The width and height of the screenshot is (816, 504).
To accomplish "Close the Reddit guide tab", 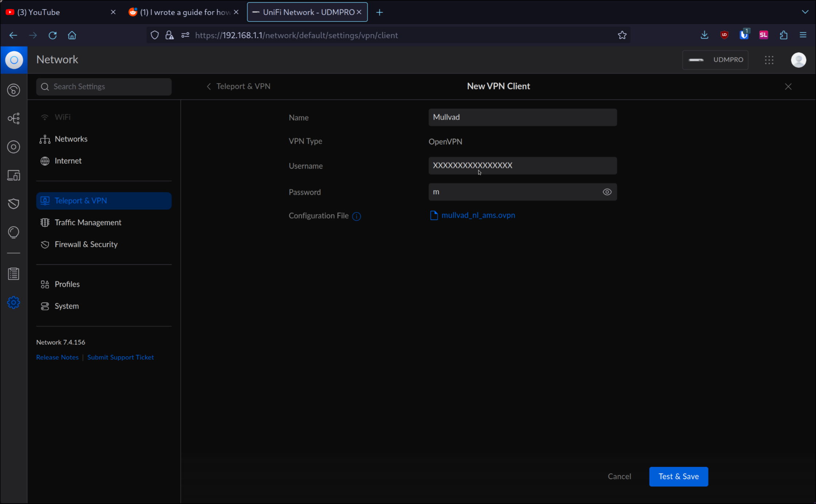I will click(x=236, y=12).
